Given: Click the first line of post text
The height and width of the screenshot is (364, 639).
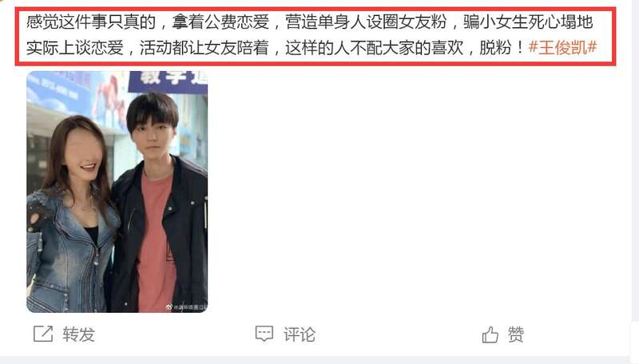Looking at the screenshot, I should pos(310,22).
